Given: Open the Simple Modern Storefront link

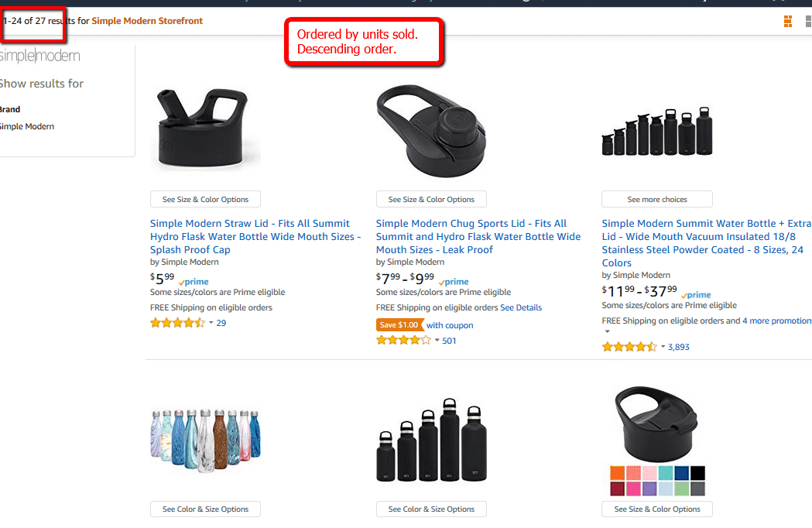Looking at the screenshot, I should point(147,21).
